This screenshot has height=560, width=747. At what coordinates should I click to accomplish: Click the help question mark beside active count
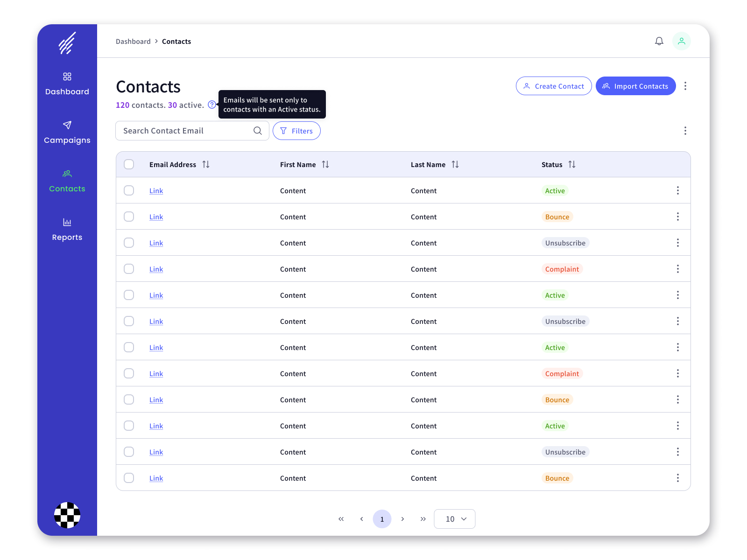click(x=211, y=105)
